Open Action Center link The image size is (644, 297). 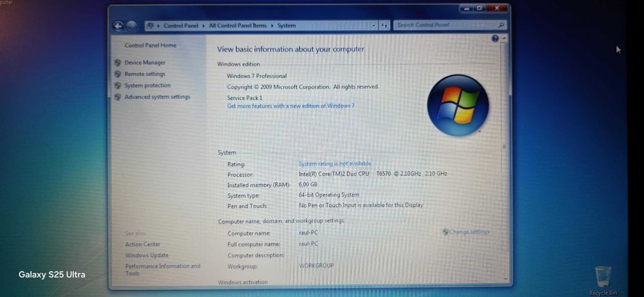(142, 244)
